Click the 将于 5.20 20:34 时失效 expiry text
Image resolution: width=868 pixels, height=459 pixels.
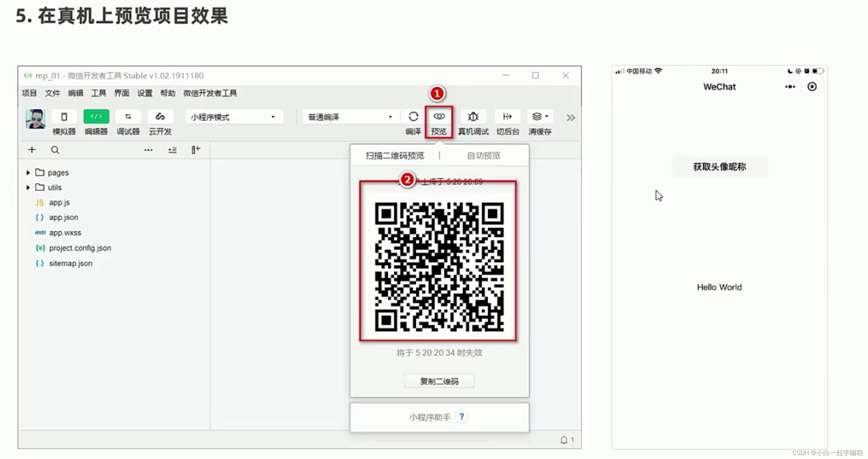click(439, 353)
